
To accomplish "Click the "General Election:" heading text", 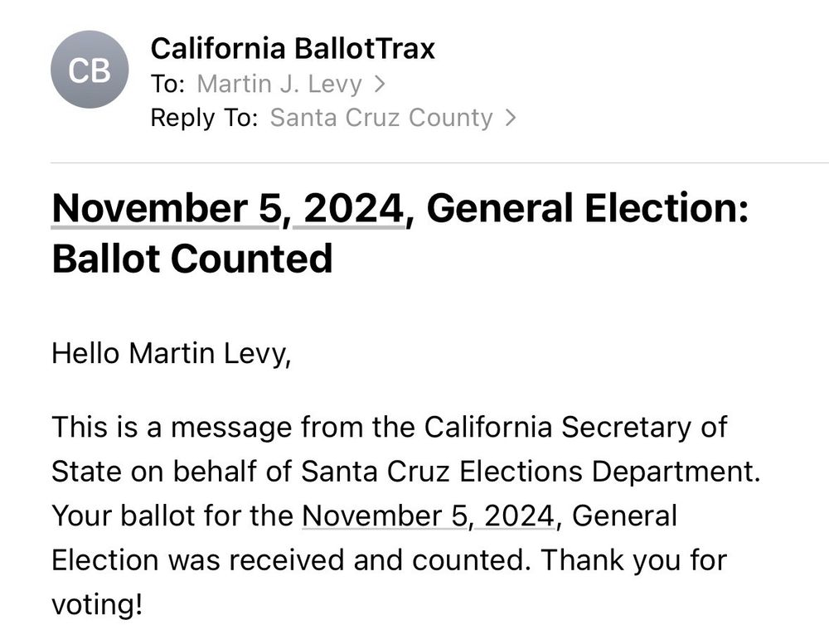I will 588,208.
